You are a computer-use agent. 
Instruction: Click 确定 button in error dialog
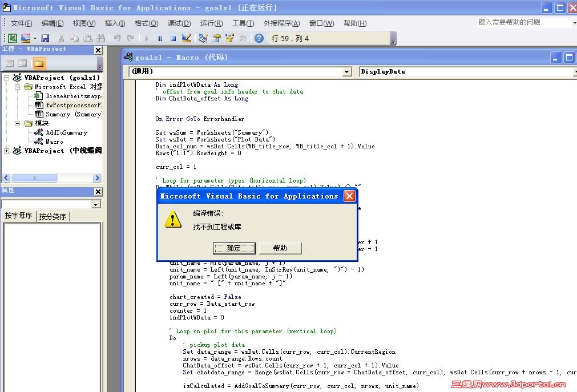tap(233, 248)
